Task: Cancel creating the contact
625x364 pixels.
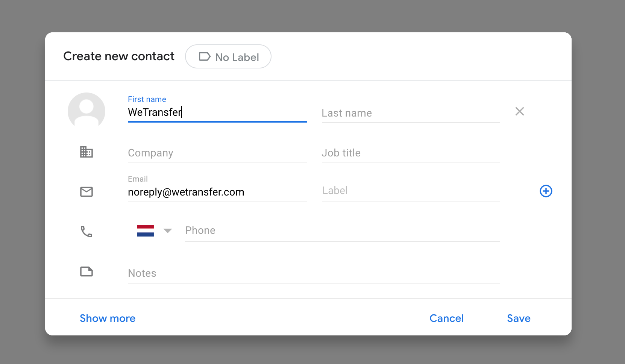Action: coord(446,318)
